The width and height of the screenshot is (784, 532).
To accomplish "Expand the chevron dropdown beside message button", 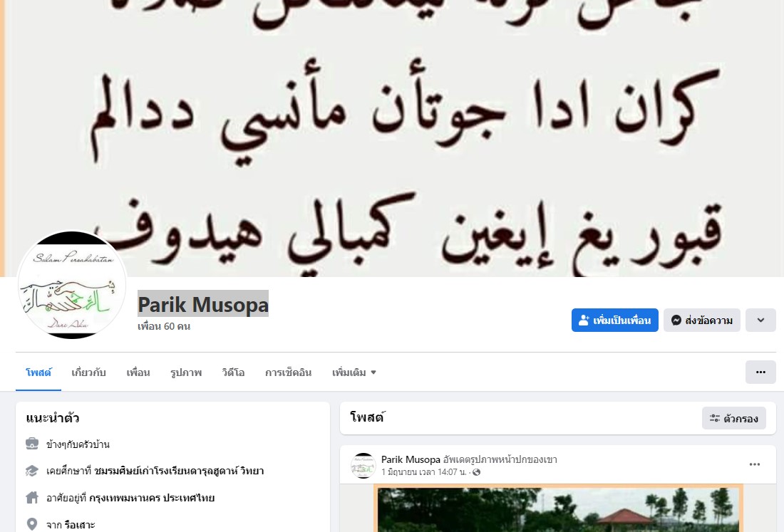I will pyautogui.click(x=760, y=320).
